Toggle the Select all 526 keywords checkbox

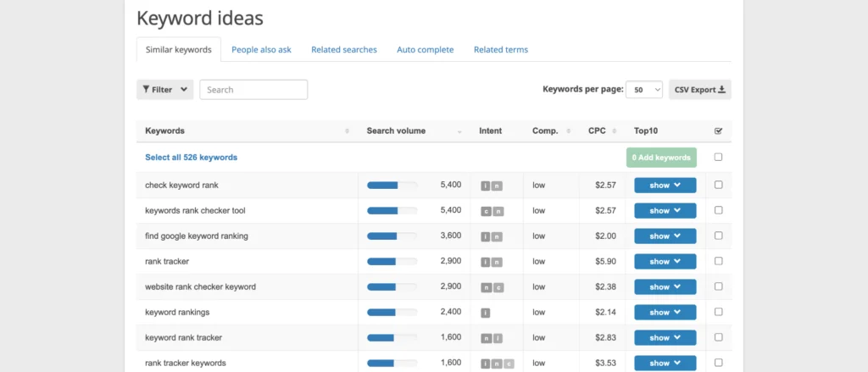(719, 157)
